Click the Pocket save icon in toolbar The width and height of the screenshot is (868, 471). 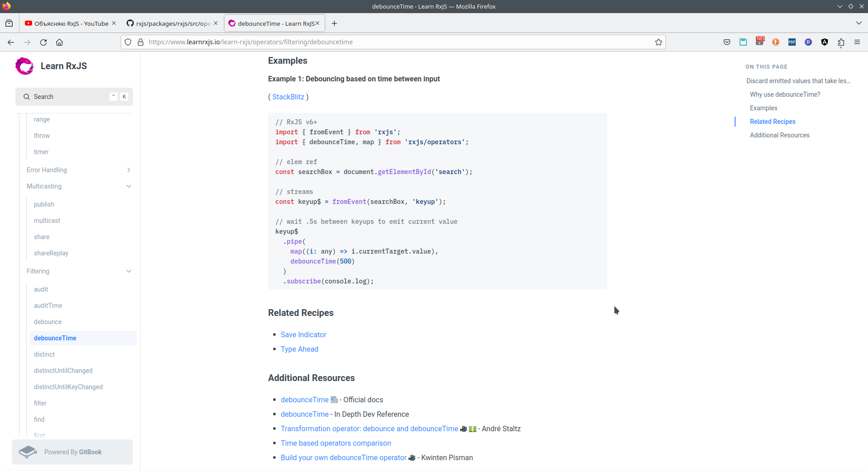727,42
